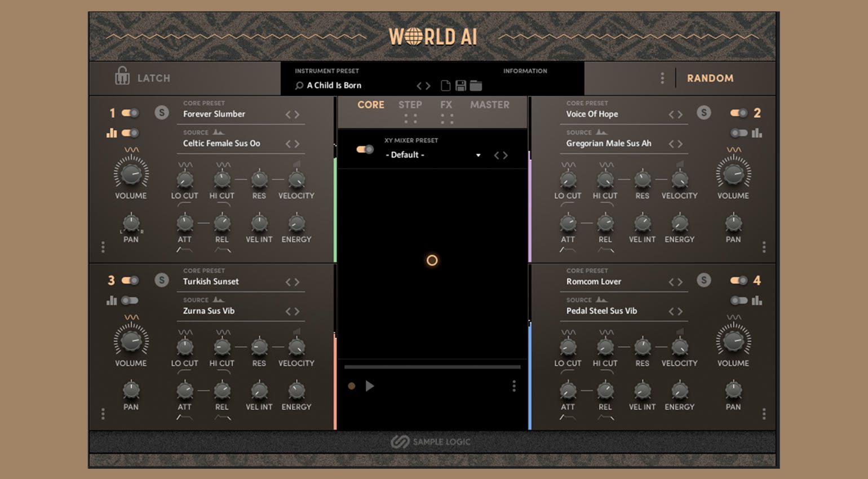Toggle core 3 power switch

click(130, 280)
